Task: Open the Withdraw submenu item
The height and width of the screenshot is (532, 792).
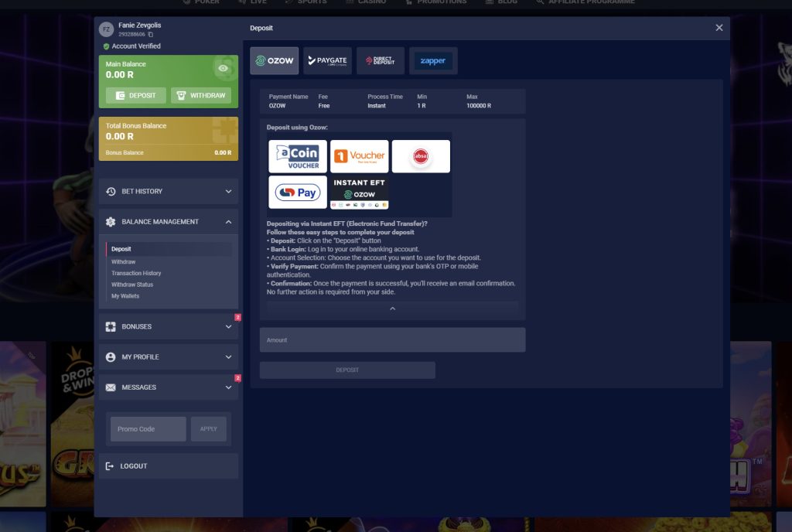Action: pyautogui.click(x=123, y=261)
